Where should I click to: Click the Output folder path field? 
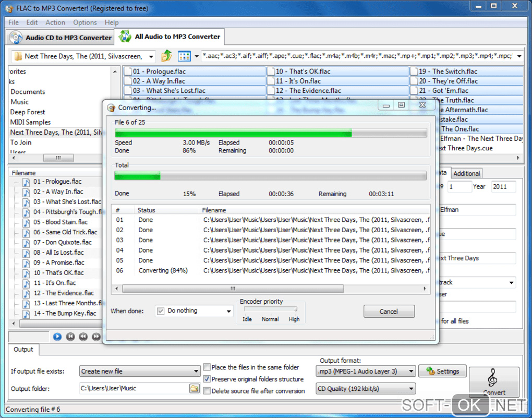coord(134,388)
